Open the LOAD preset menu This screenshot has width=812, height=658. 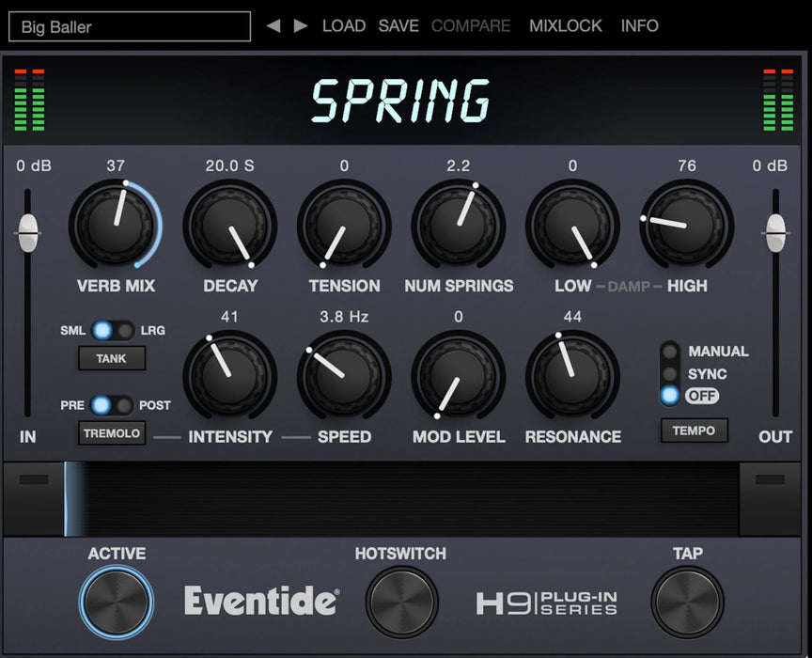[x=344, y=25]
